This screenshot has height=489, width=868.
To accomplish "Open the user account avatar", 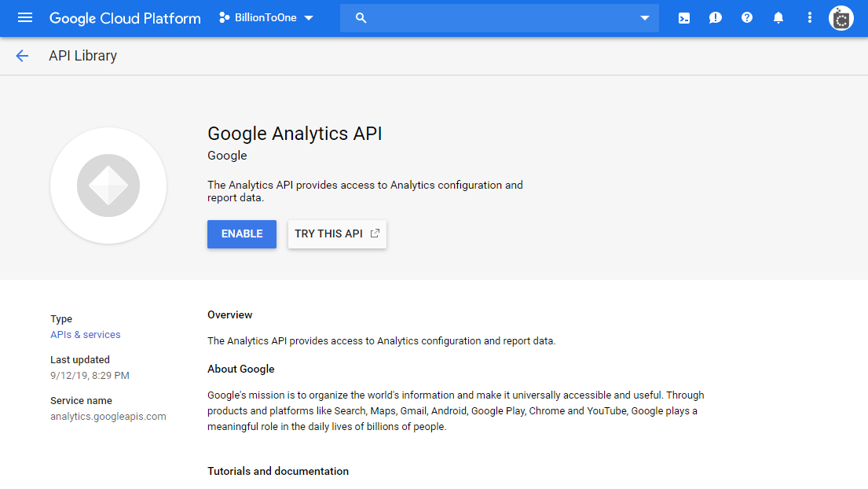I will point(841,18).
